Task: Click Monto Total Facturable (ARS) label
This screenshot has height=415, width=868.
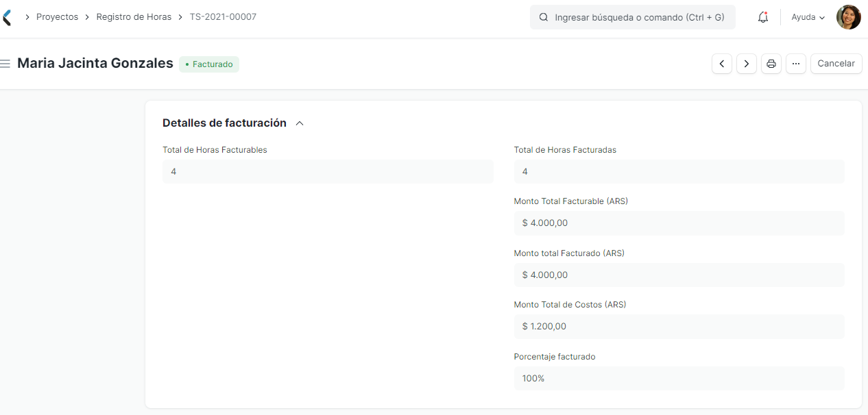Action: tap(571, 201)
